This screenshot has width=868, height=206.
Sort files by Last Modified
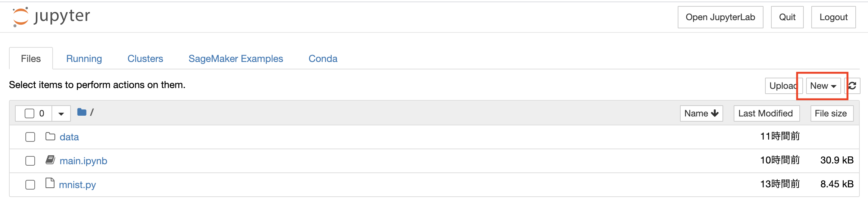(766, 113)
